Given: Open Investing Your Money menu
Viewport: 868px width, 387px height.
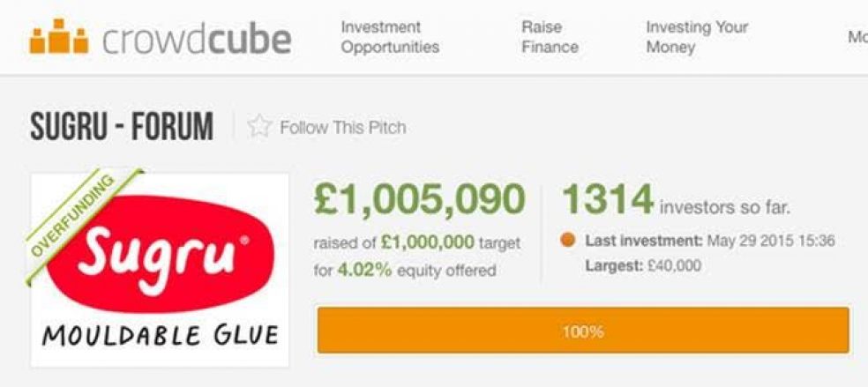Looking at the screenshot, I should 696,37.
